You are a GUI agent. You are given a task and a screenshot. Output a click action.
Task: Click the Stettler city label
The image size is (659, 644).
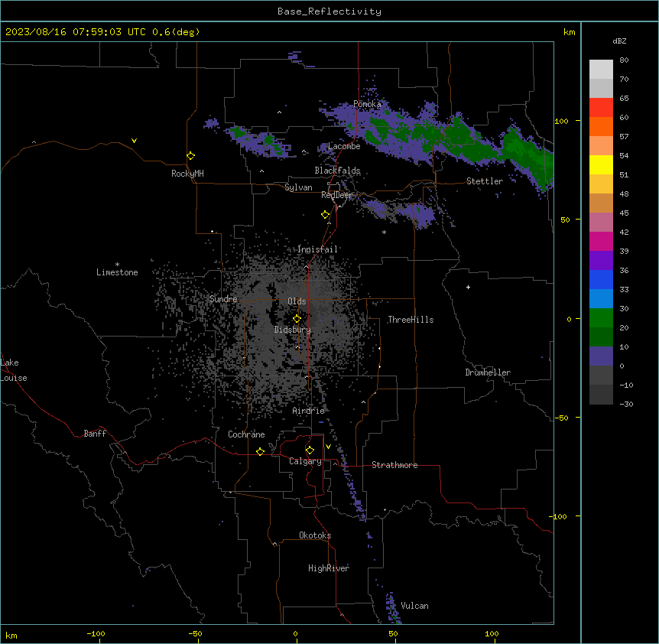coord(485,181)
